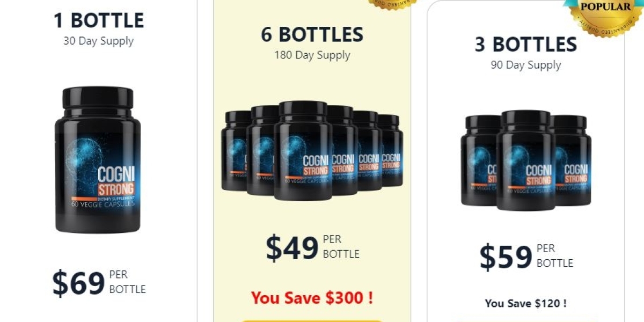Select the six bottles product image
Viewport: 644px width, 322px height.
tap(312, 150)
